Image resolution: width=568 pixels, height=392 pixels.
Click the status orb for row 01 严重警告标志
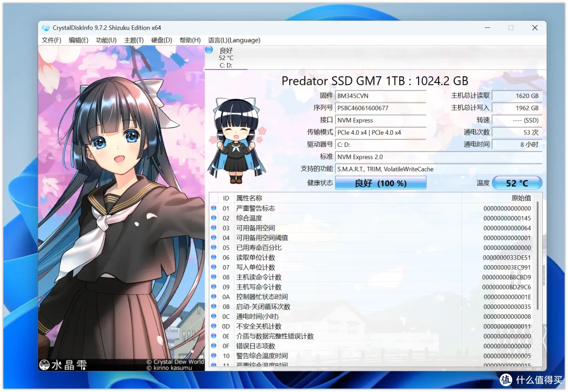click(x=214, y=208)
